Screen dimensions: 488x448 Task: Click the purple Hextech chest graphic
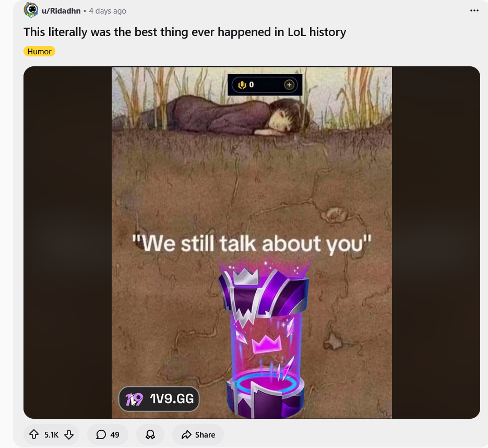pyautogui.click(x=264, y=340)
